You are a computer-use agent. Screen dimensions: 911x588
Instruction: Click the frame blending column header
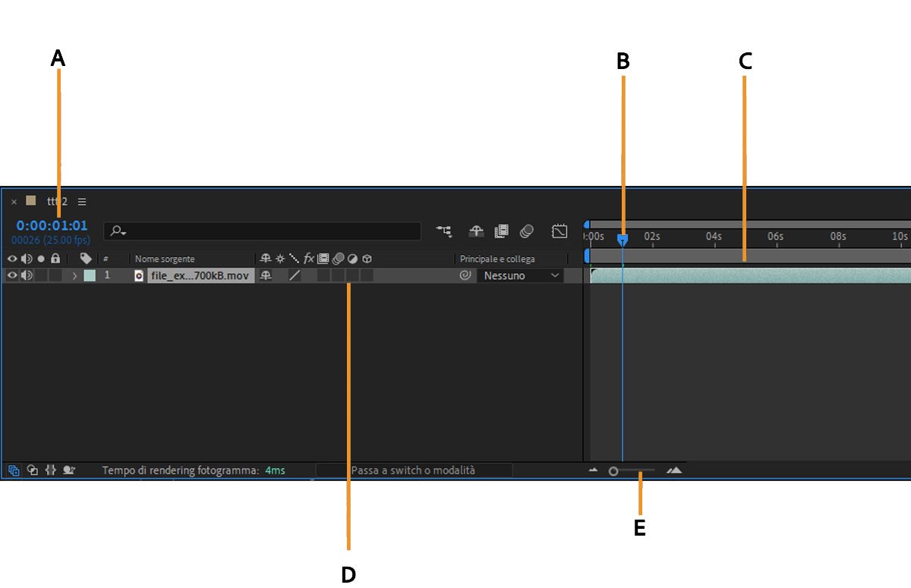point(323,259)
